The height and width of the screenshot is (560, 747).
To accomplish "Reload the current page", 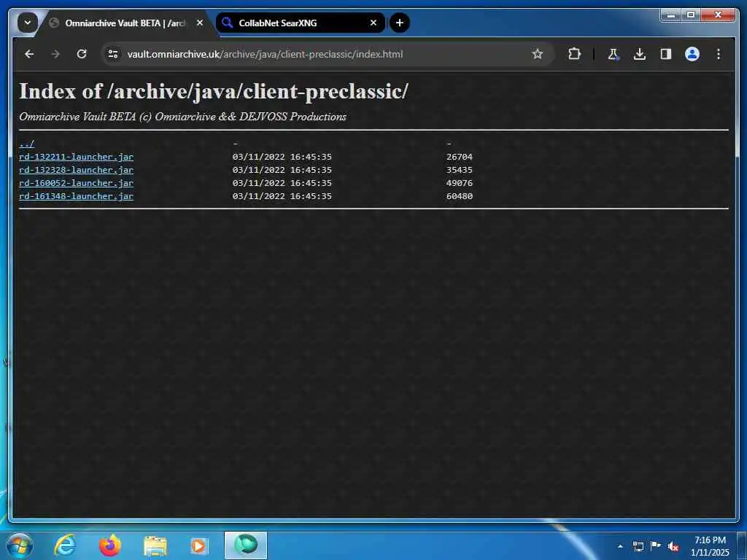I will point(82,54).
